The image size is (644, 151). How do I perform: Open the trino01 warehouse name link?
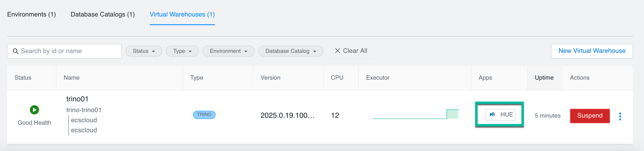click(77, 99)
